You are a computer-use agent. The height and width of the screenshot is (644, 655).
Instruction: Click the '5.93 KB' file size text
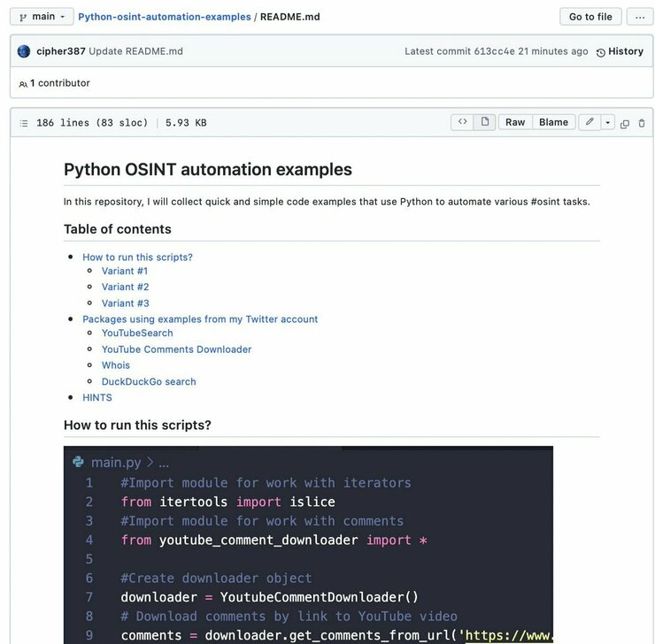(186, 123)
